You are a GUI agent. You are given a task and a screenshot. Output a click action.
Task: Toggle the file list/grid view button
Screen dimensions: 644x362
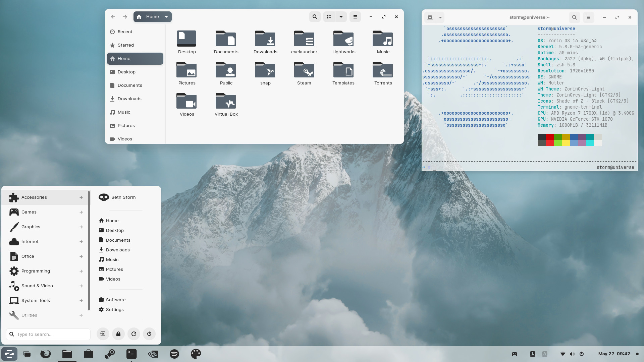point(329,17)
